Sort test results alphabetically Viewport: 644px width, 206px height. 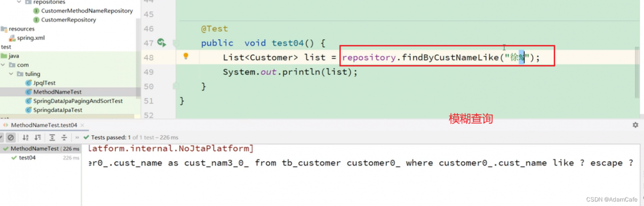(26, 137)
